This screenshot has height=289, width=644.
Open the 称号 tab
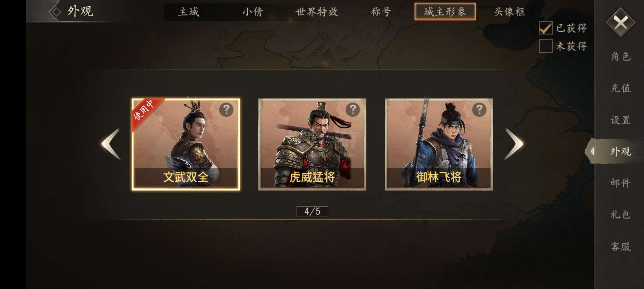coord(381,12)
